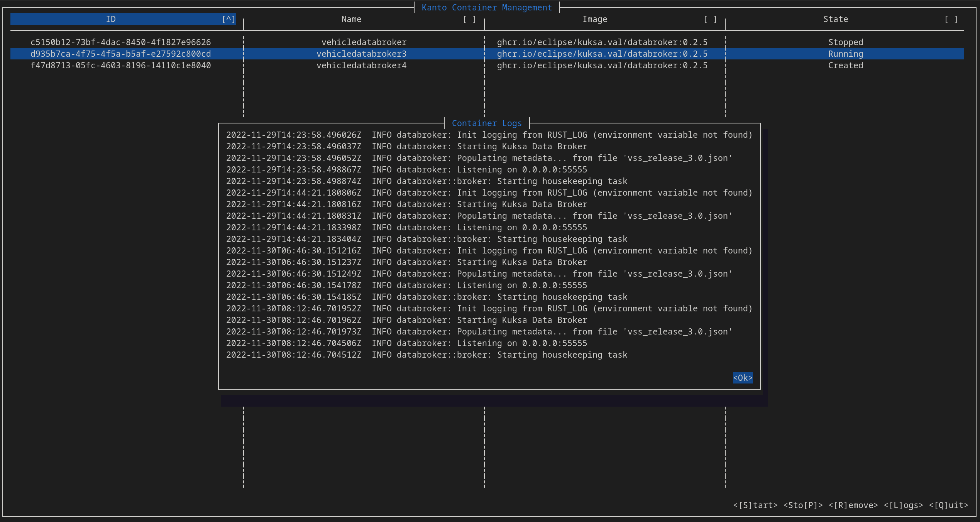Click log line timestamped 2022-11-30T06:46:30.151237Z
The width and height of the screenshot is (980, 522).
(407, 262)
